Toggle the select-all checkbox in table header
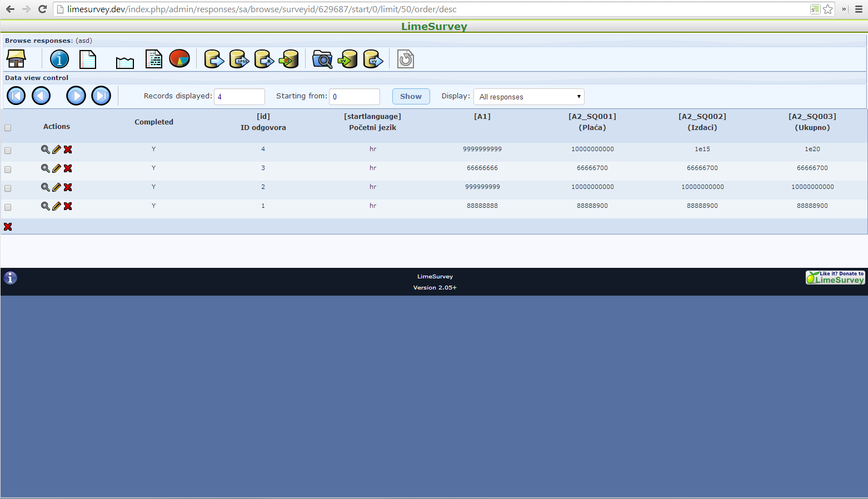This screenshot has height=499, width=868. point(8,128)
